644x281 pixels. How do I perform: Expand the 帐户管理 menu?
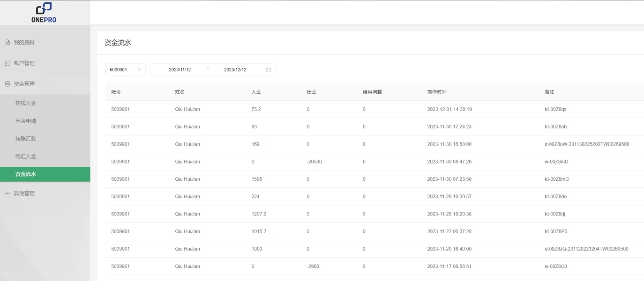[45, 63]
